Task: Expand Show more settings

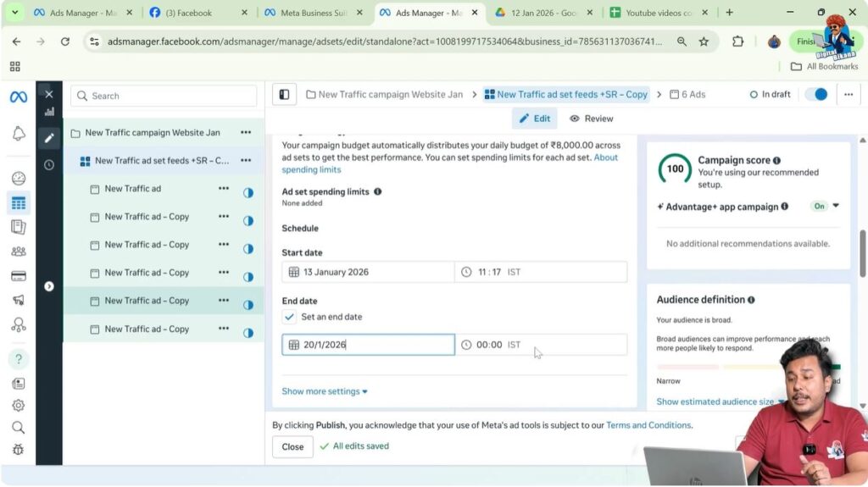Action: coord(325,391)
